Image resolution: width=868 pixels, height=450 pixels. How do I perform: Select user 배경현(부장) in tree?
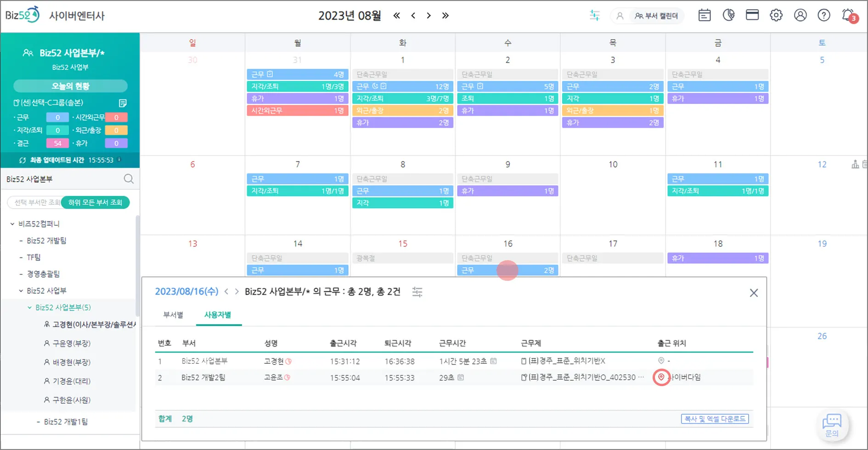(x=68, y=362)
